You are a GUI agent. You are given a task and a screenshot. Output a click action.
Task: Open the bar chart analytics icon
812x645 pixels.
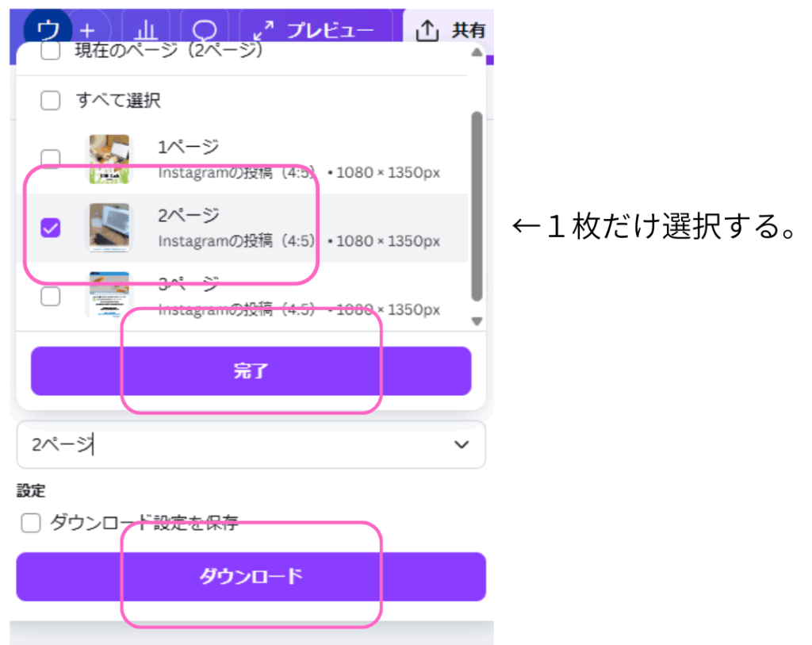tap(146, 30)
